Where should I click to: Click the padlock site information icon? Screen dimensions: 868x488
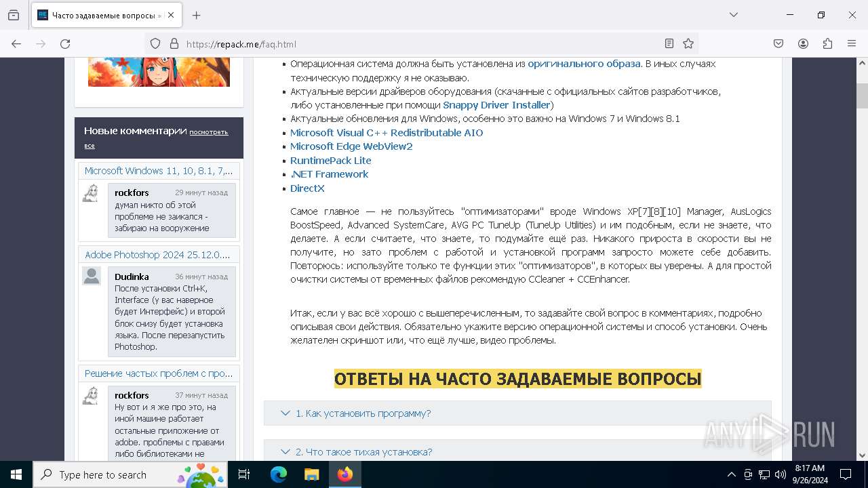click(x=174, y=43)
